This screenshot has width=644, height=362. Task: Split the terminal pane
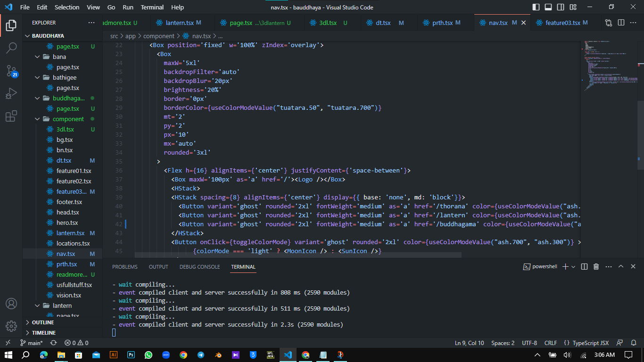click(x=584, y=267)
